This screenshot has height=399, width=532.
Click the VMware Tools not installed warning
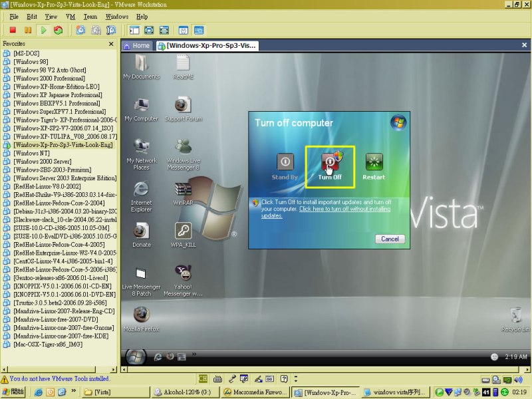[55, 378]
